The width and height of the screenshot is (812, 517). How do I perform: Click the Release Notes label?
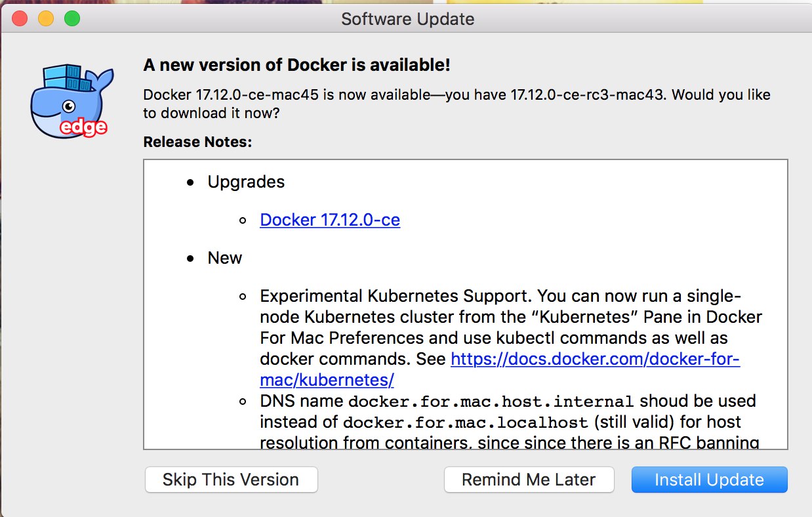point(197,142)
